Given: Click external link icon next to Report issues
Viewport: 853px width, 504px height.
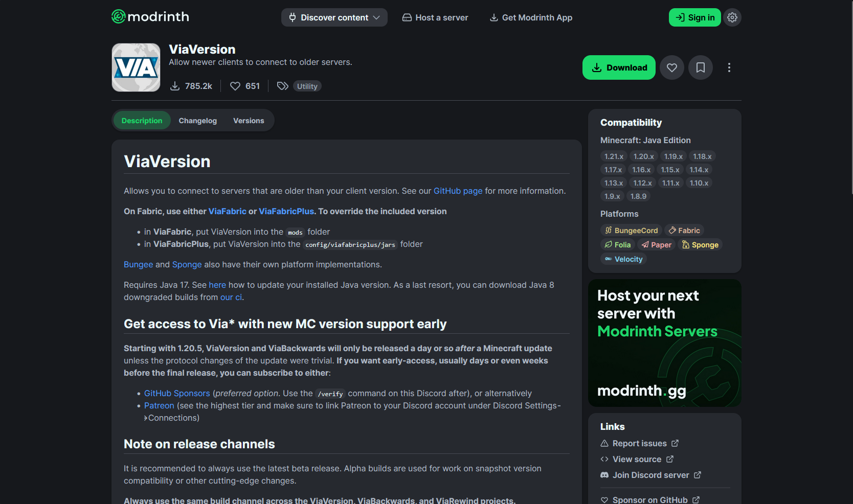Looking at the screenshot, I should coord(675,443).
